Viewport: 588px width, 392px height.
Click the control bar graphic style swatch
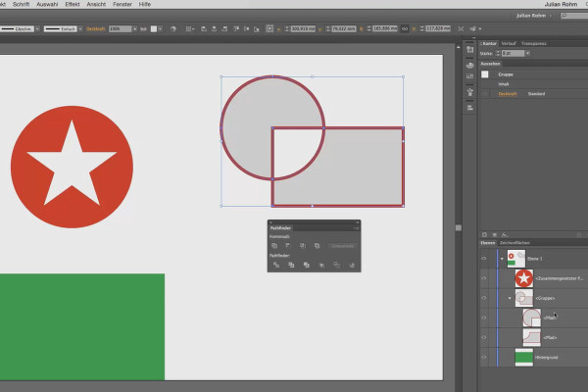(x=154, y=28)
